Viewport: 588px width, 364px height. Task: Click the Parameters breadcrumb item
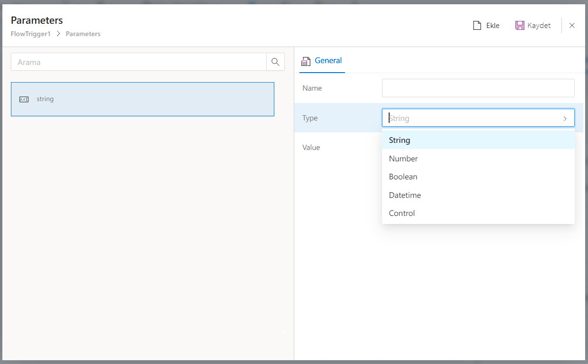[83, 34]
